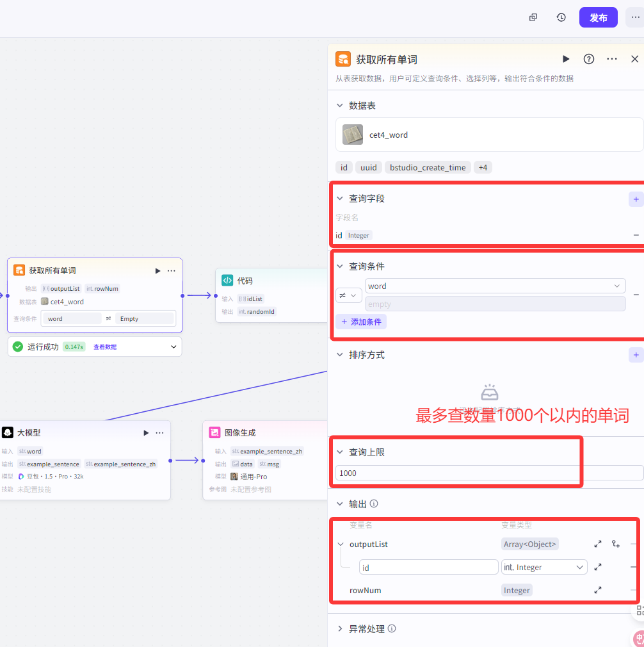Click 添加条件 to add a condition
The height and width of the screenshot is (647, 644).
363,323
